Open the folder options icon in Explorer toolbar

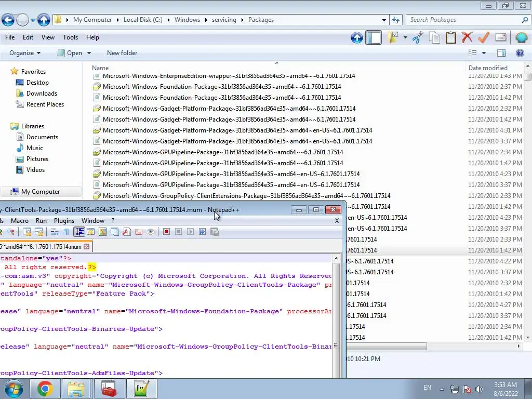[393, 37]
